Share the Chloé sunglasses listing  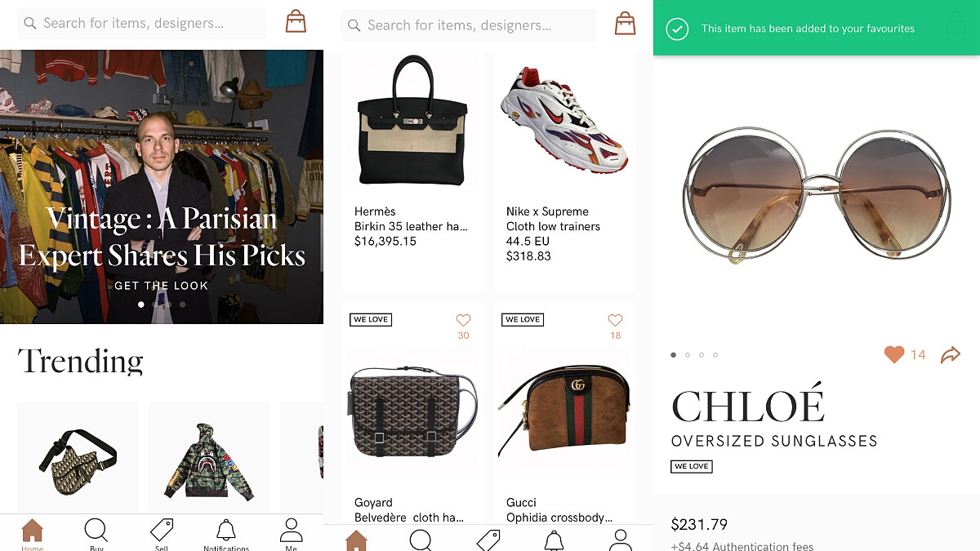pos(950,355)
